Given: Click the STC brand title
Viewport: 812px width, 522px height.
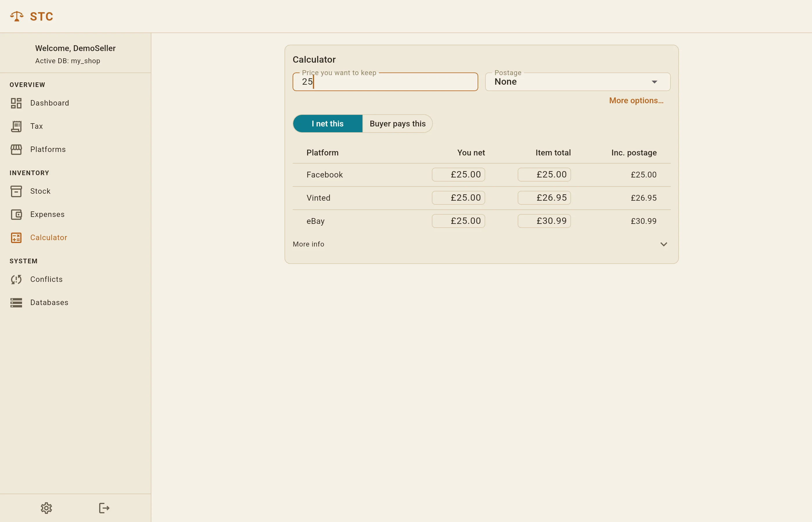Looking at the screenshot, I should 42,17.
